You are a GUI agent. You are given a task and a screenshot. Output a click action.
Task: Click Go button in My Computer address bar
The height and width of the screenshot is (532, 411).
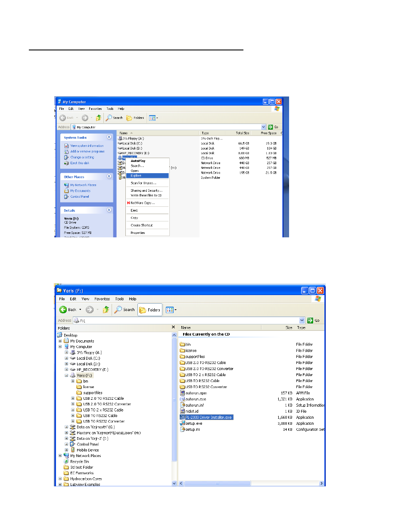click(x=273, y=127)
